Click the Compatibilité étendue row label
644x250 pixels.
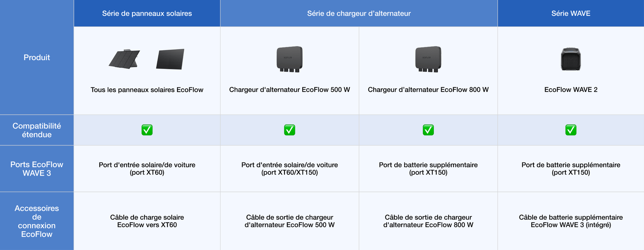[x=37, y=130]
